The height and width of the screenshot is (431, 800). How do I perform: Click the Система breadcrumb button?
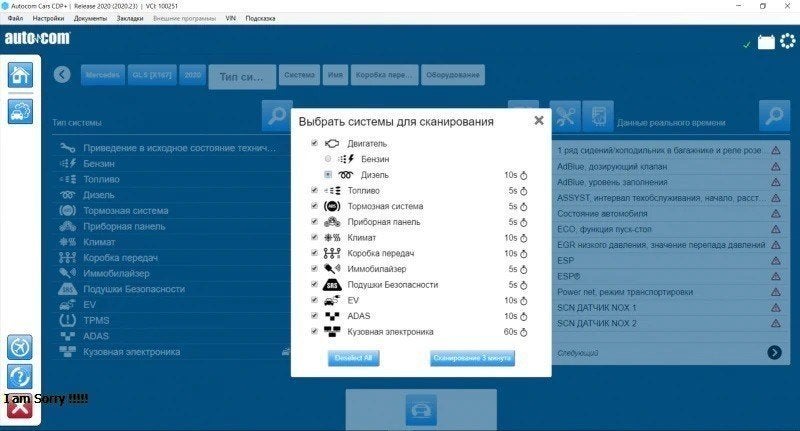pos(299,75)
